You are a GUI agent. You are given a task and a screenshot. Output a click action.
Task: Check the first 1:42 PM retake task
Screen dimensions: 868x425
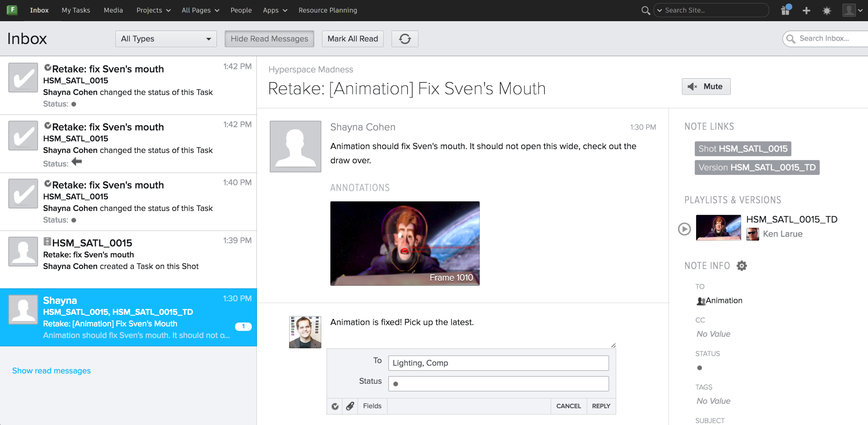click(23, 77)
